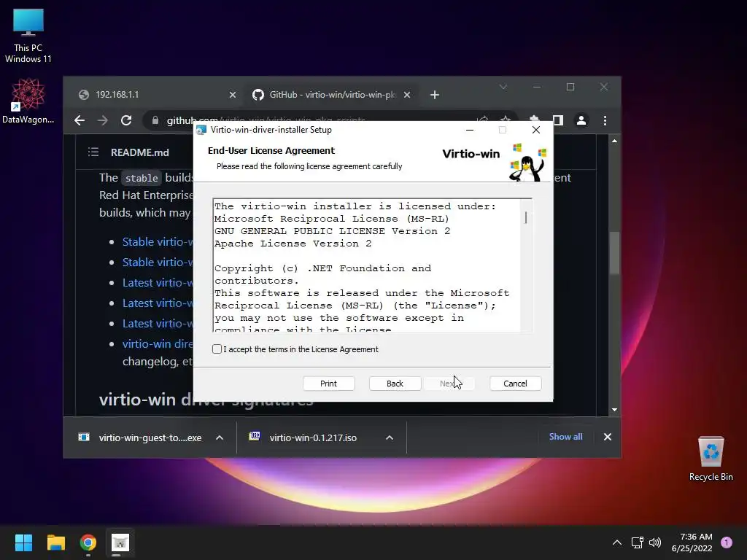Open the Windows Start menu
The width and height of the screenshot is (747, 560).
point(23,542)
